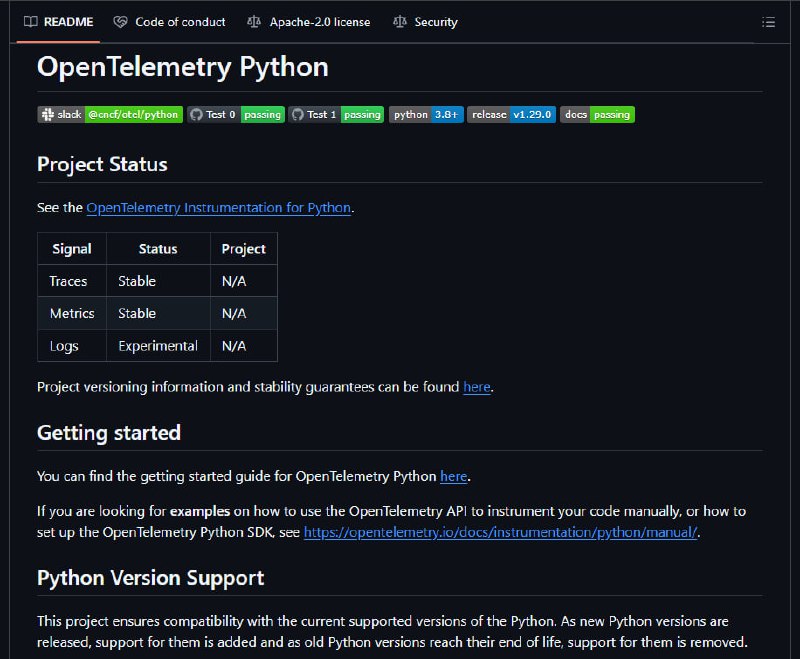Image resolution: width=800 pixels, height=659 pixels.
Task: Click the Status column header
Action: click(x=158, y=249)
